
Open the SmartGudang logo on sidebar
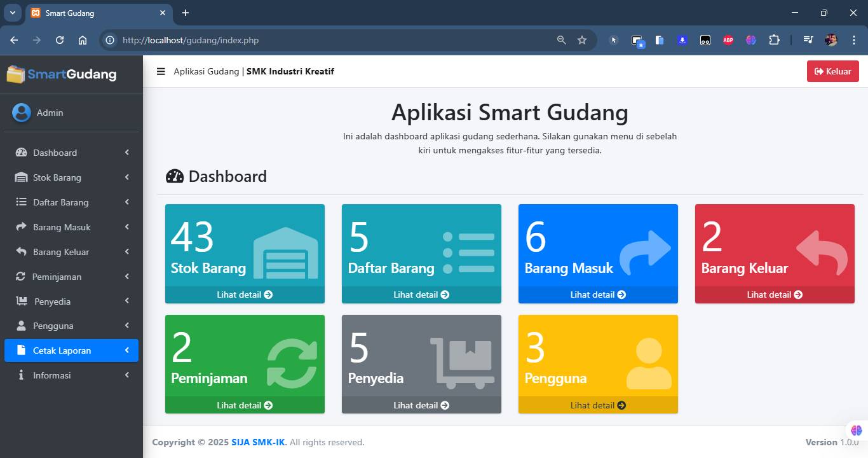tap(60, 74)
